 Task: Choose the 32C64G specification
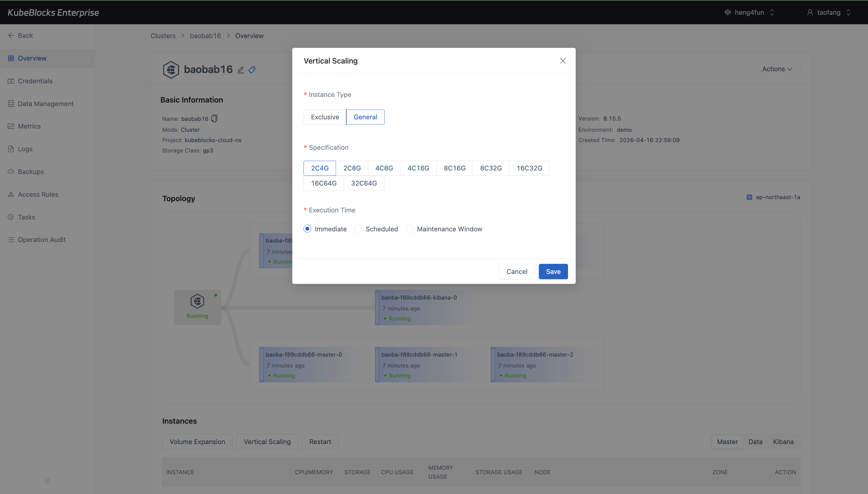(x=364, y=183)
